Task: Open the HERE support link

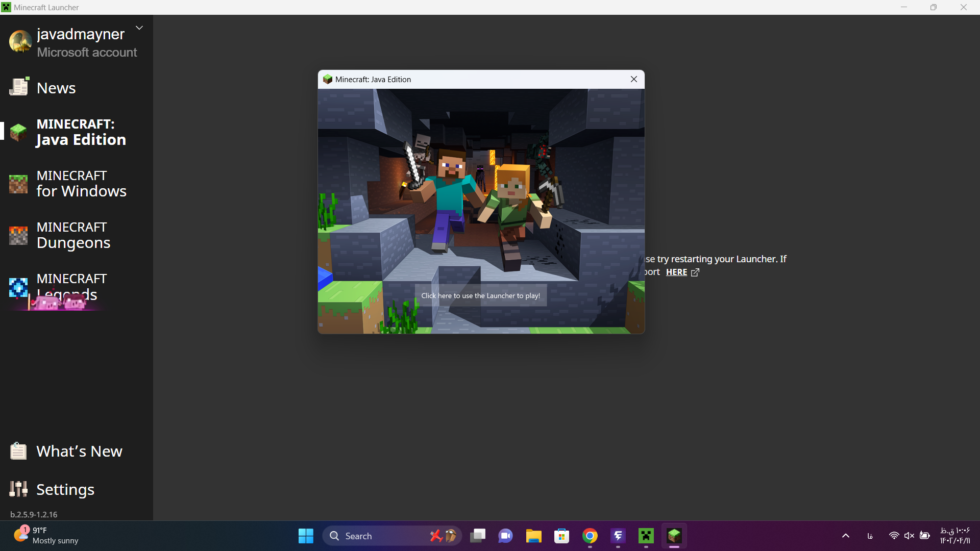Action: click(x=677, y=272)
